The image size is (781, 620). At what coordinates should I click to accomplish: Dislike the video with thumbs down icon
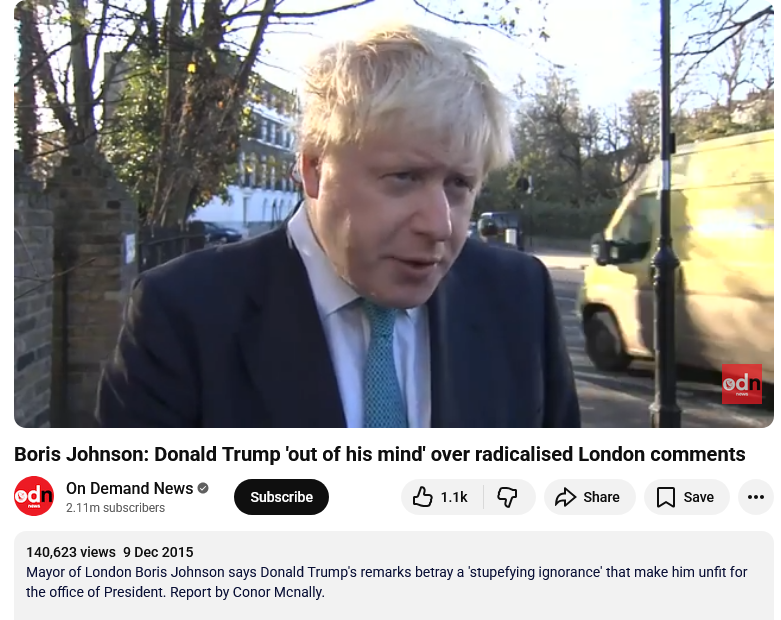click(507, 497)
